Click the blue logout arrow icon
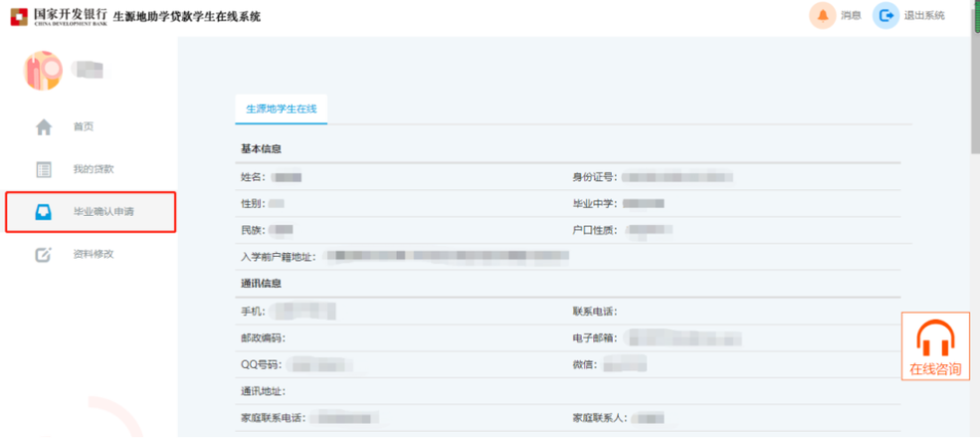980x438 pixels. click(884, 16)
